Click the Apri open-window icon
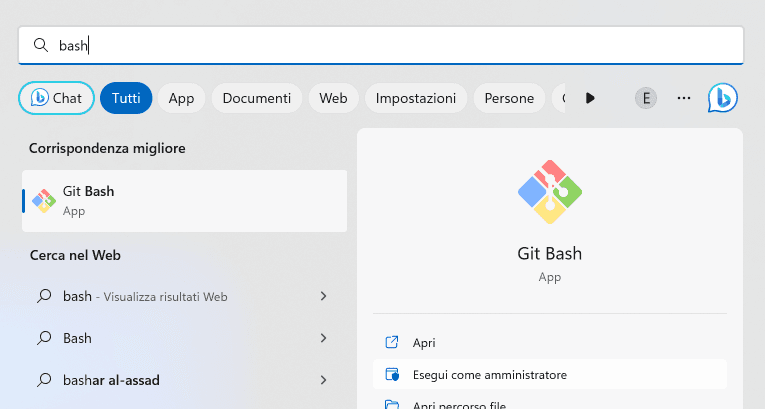The height and width of the screenshot is (409, 765). click(x=392, y=342)
